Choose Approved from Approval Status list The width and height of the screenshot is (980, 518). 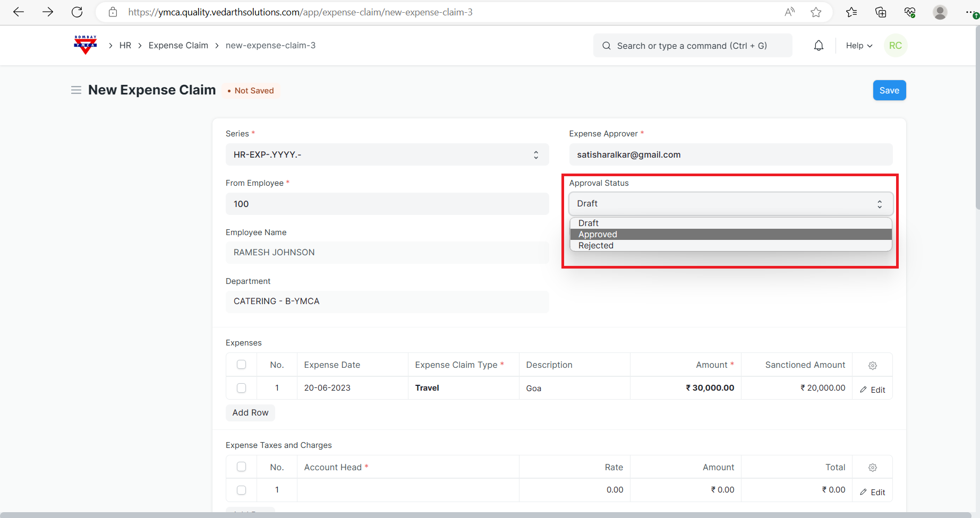tap(598, 235)
